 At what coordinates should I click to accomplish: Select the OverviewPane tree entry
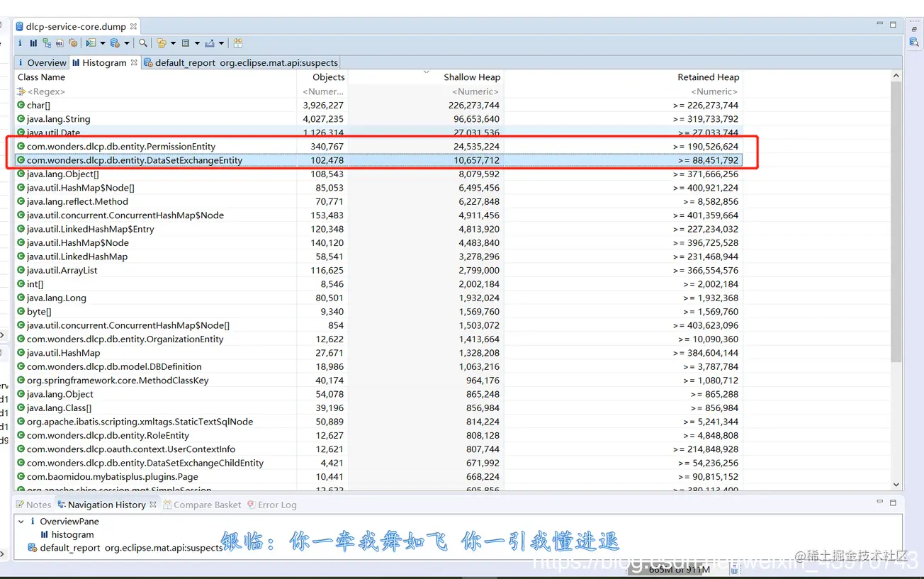pyautogui.click(x=69, y=522)
